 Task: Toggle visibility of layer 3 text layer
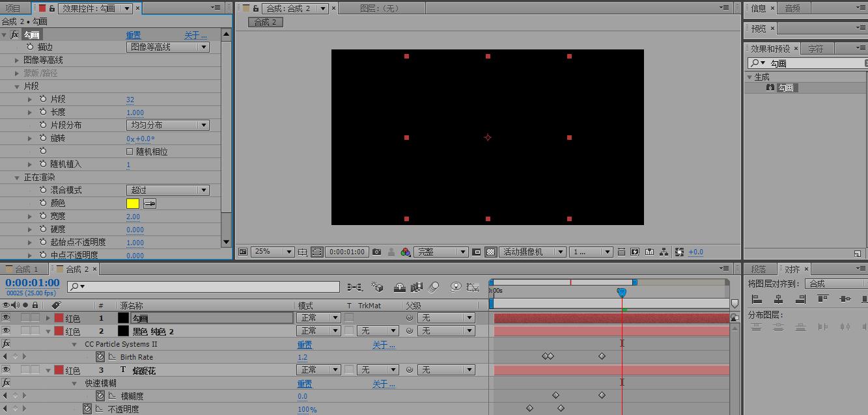(7, 370)
